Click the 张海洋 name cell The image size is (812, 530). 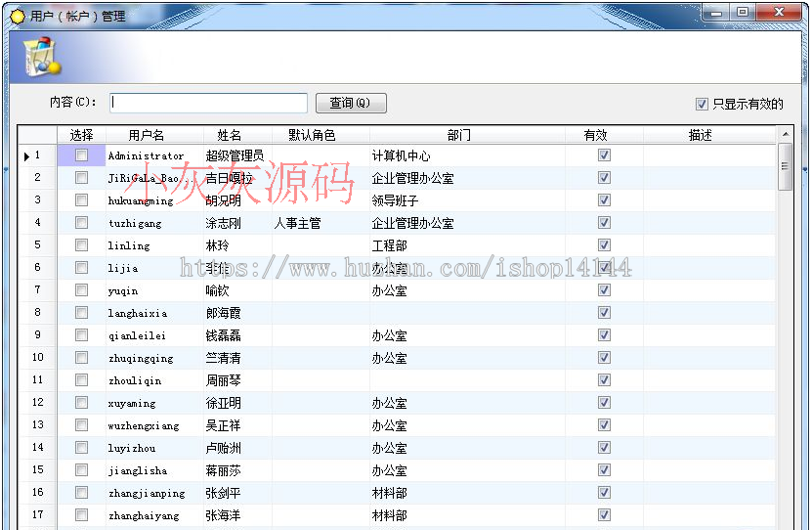237,515
